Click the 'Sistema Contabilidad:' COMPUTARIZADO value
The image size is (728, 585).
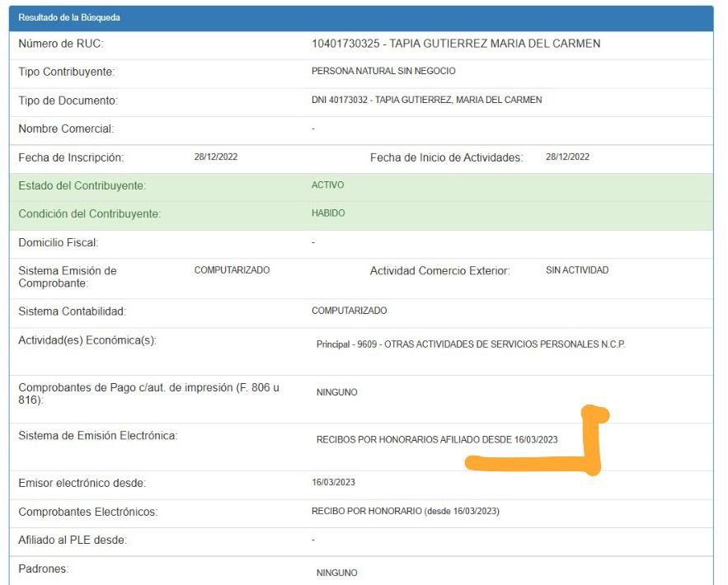coord(349,311)
